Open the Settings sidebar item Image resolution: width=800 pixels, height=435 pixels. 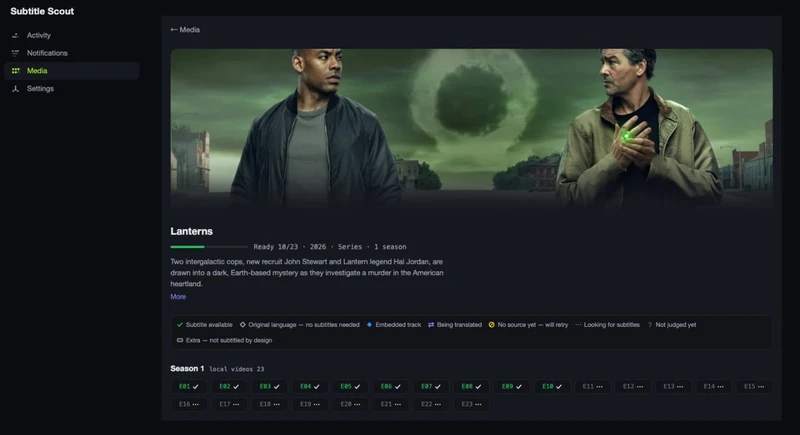tap(71, 89)
